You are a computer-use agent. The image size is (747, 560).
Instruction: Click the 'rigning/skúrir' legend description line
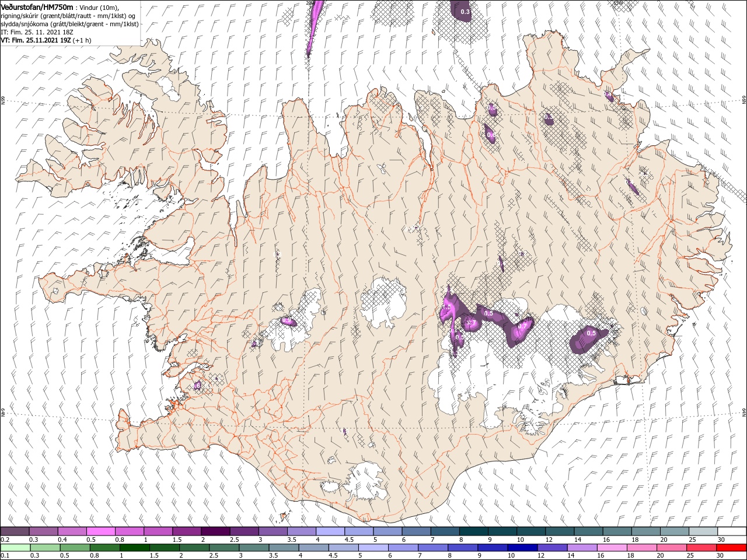click(68, 15)
